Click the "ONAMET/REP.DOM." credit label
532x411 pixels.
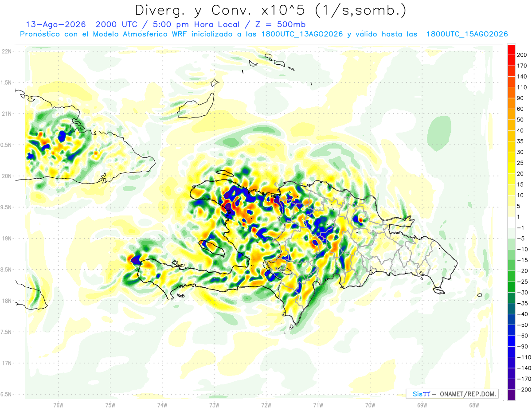coord(468,394)
